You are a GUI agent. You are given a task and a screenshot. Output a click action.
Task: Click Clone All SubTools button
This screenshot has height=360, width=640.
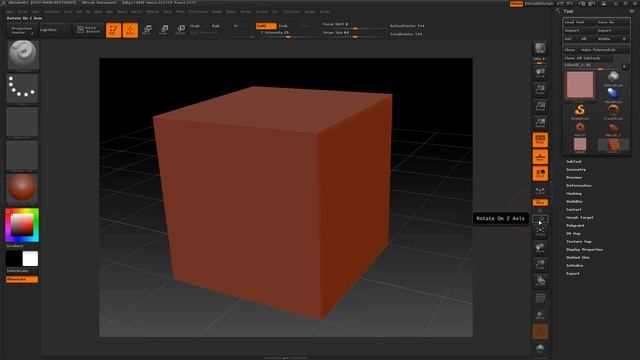[587, 58]
